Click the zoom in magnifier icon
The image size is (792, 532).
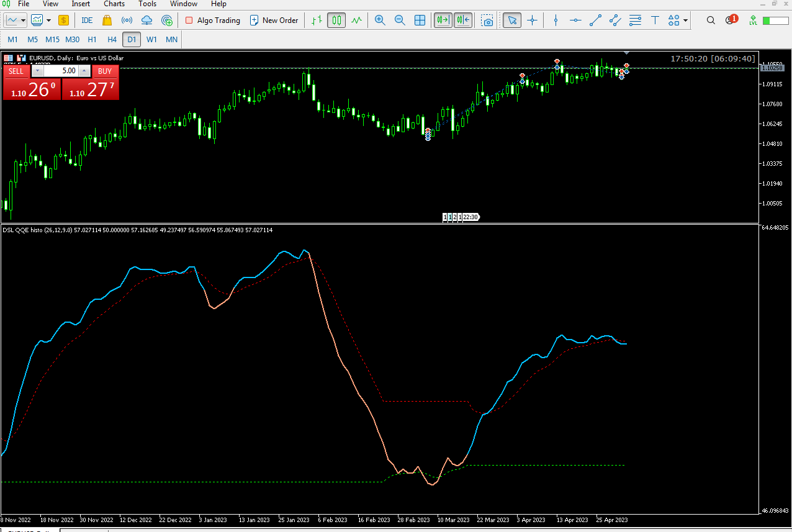pyautogui.click(x=380, y=20)
